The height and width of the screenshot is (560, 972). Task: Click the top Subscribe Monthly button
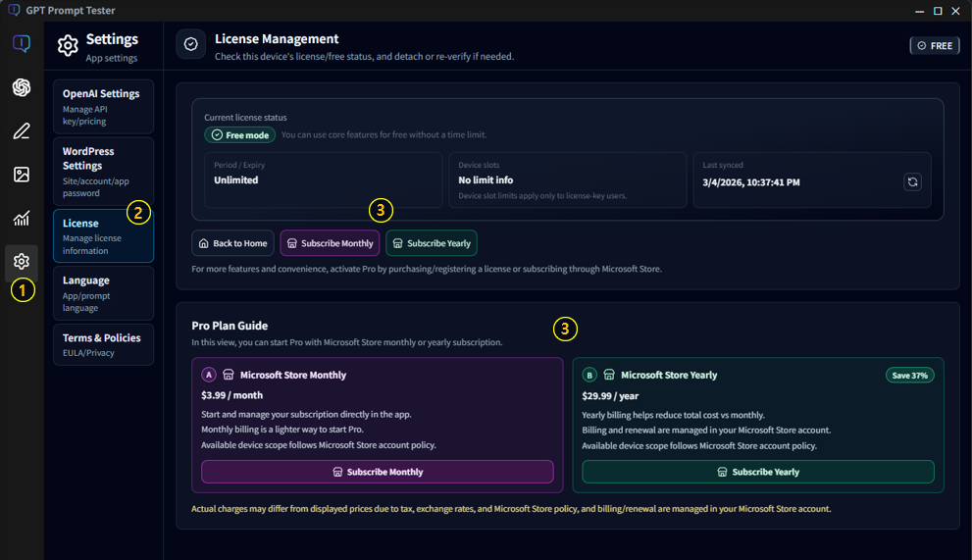point(330,243)
